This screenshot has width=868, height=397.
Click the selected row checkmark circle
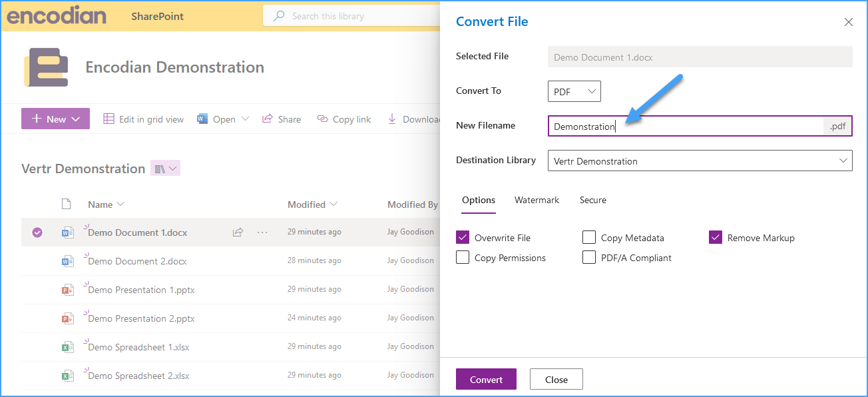pos(37,232)
